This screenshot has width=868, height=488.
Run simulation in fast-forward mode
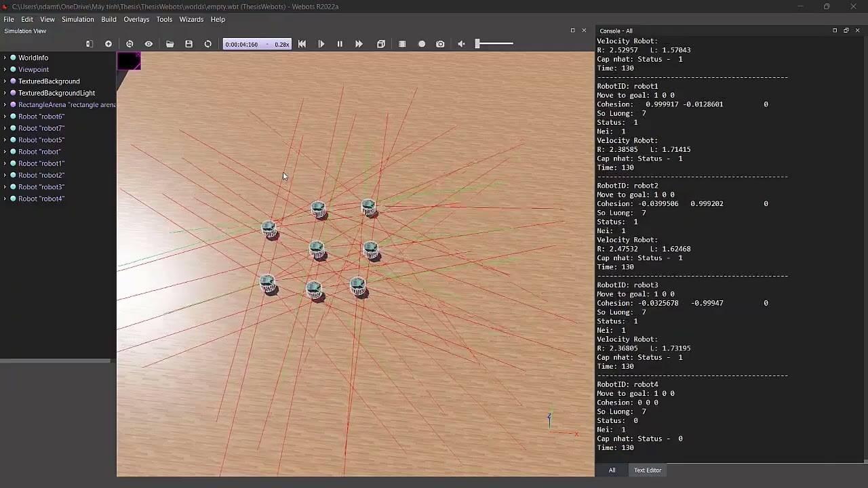point(359,44)
